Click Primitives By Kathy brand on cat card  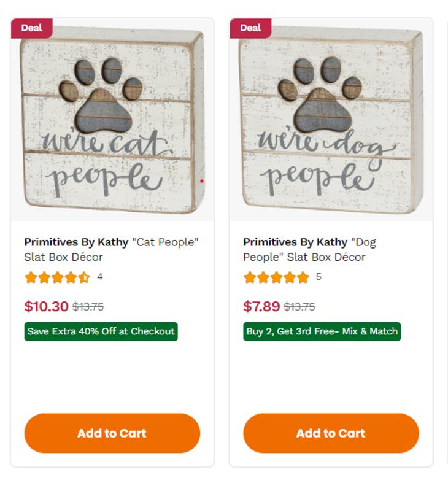click(x=76, y=242)
